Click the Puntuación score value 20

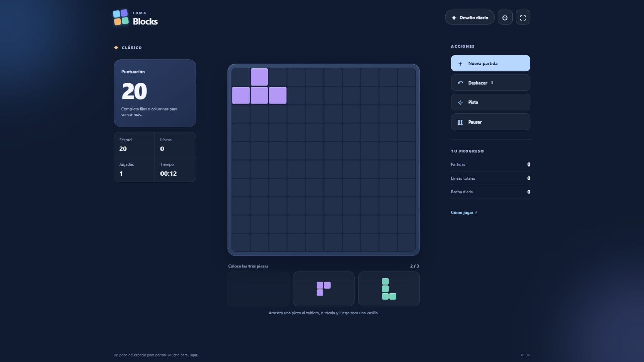(x=134, y=91)
